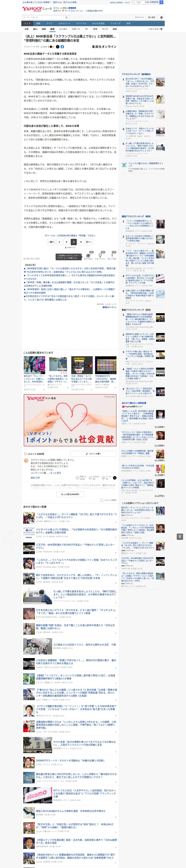This screenshot has height=868, width=186.
Task: Open related article about NHK督促10倍に強化
Action: pos(69,270)
